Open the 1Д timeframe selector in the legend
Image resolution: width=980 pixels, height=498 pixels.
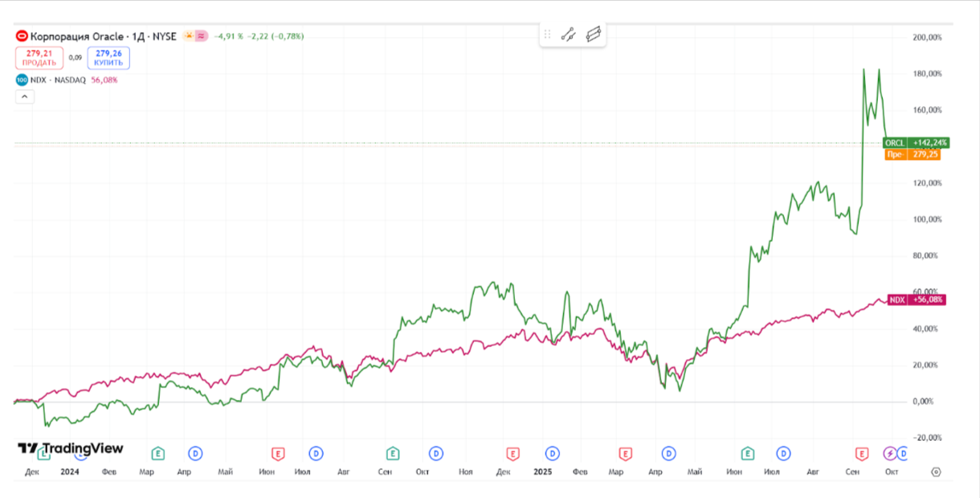click(137, 36)
